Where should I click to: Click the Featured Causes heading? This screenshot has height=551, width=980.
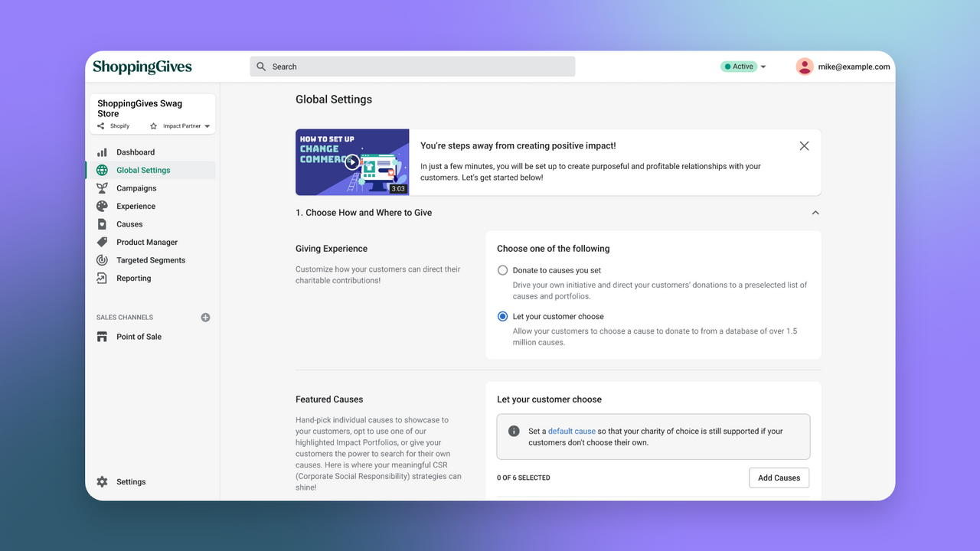tap(329, 399)
